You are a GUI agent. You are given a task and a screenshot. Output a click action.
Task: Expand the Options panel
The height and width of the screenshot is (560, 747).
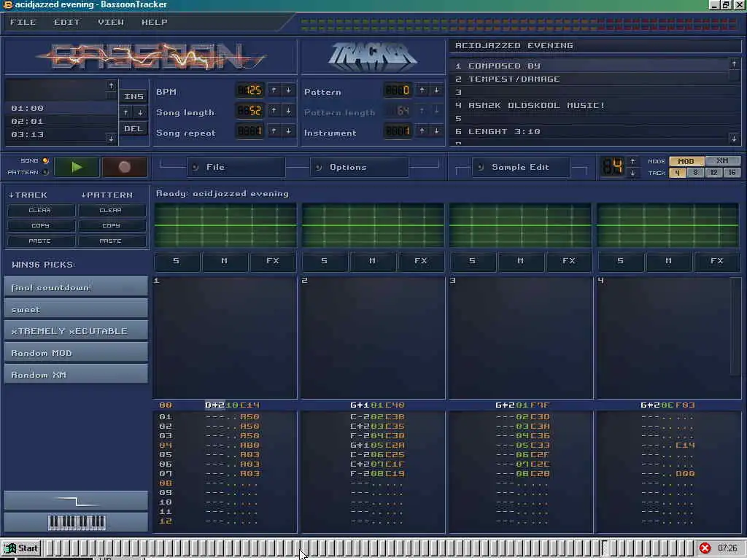click(359, 167)
